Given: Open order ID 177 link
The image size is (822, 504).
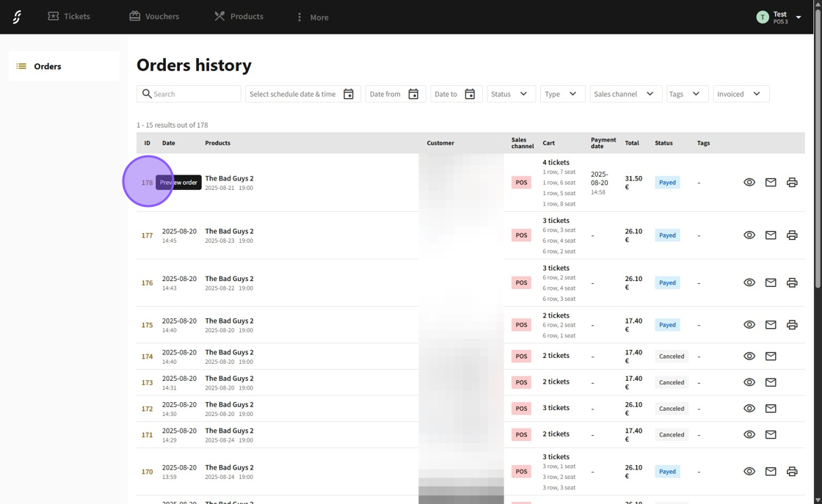Looking at the screenshot, I should pyautogui.click(x=147, y=235).
